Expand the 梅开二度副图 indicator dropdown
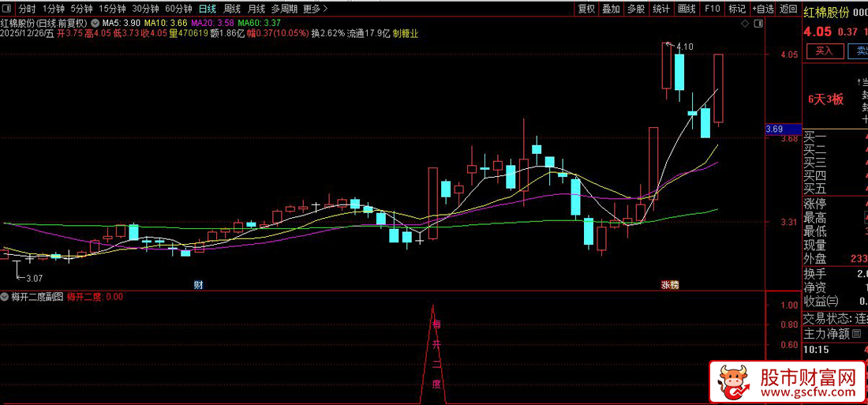The image size is (868, 405). (6, 297)
